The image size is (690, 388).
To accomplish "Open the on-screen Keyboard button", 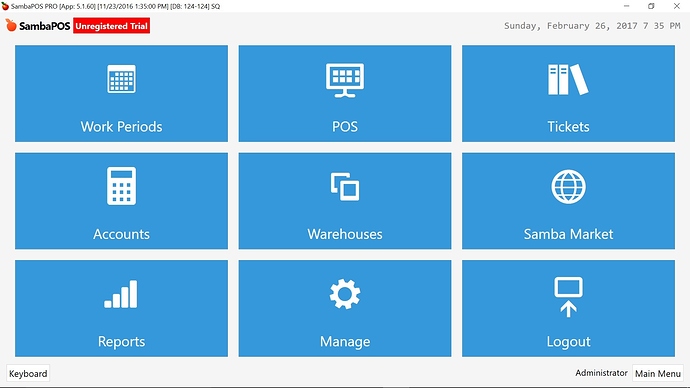I will tap(28, 373).
